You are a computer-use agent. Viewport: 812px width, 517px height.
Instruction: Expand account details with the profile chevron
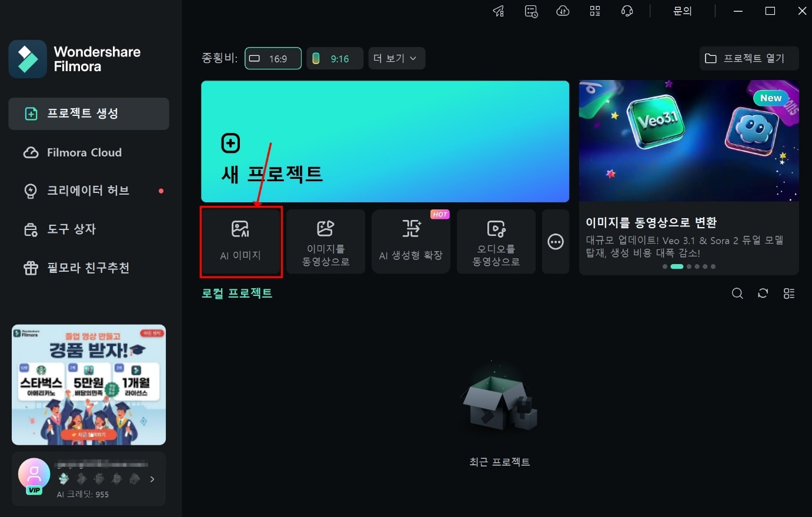152,479
